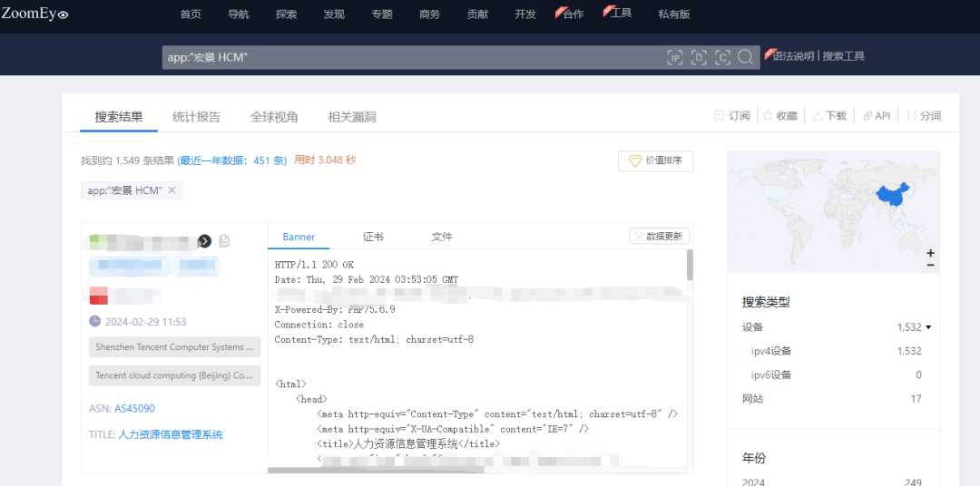Open the 商务 menu item
Screen dimensions: 980x486
click(x=430, y=15)
